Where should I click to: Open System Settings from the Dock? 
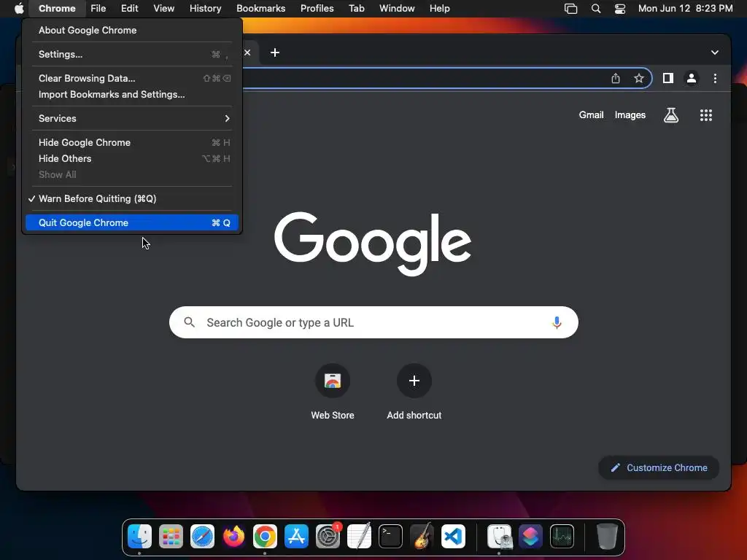coord(328,536)
